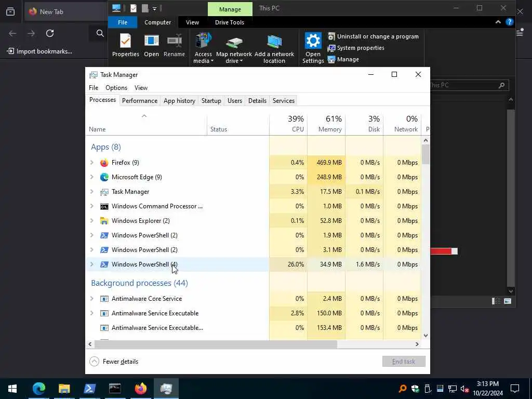Click the Firefox taskbar icon
Image resolution: width=532 pixels, height=399 pixels.
140,389
